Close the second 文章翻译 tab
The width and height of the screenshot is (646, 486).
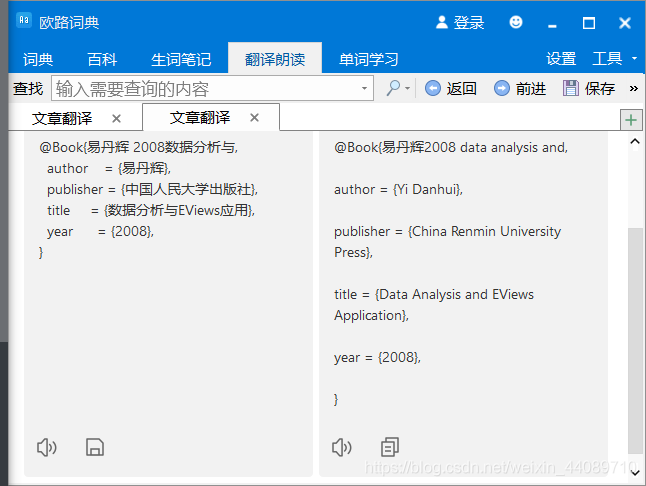[x=255, y=118]
